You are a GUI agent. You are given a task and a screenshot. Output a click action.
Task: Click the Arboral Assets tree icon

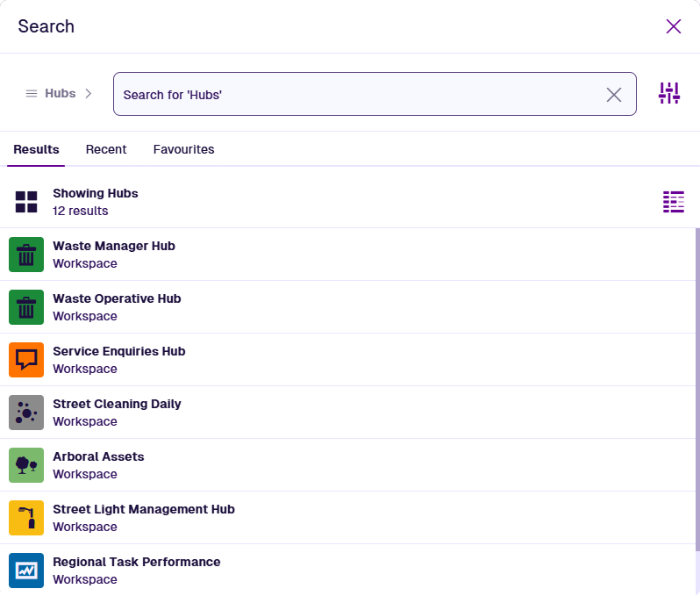[26, 465]
